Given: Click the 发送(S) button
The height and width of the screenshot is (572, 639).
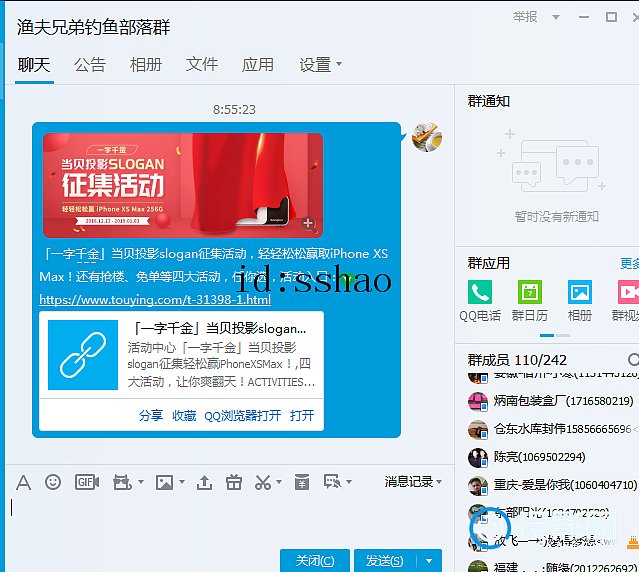Looking at the screenshot, I should click(385, 561).
